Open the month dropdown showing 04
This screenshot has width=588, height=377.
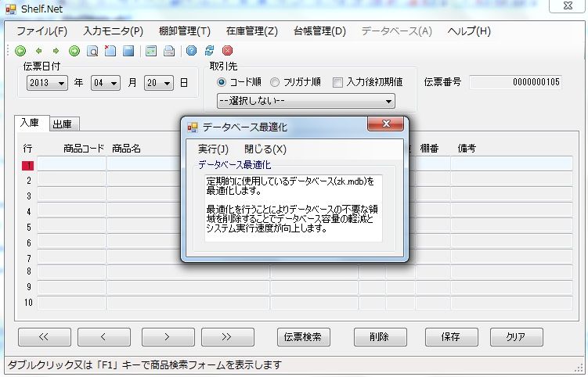click(106, 83)
